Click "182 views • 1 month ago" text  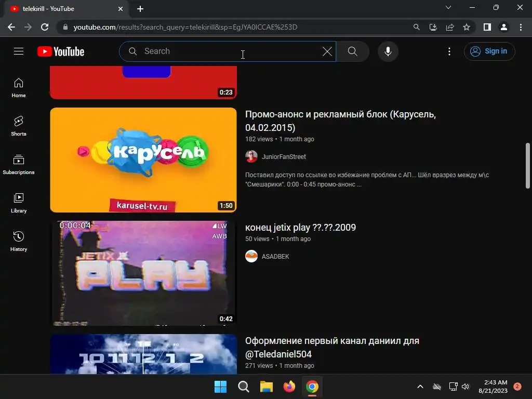tap(280, 139)
